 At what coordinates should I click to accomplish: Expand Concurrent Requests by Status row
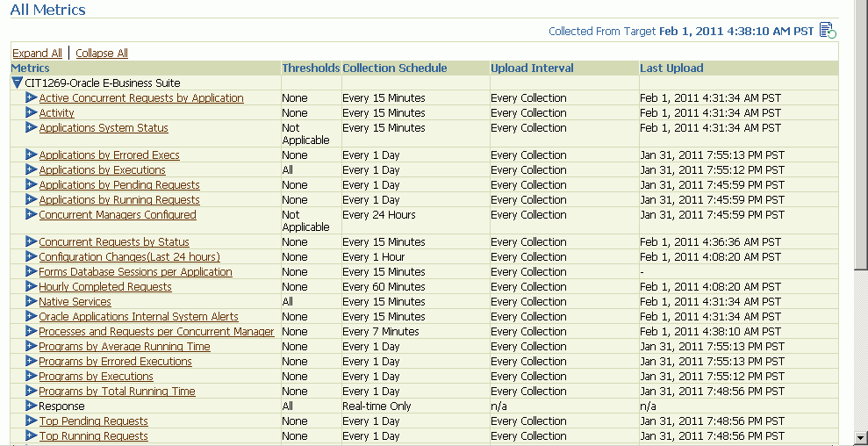(32, 241)
